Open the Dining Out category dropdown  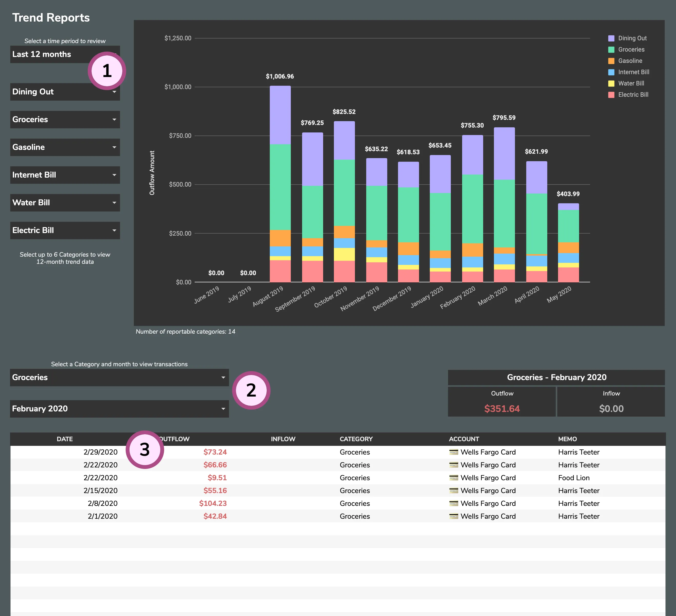(65, 92)
